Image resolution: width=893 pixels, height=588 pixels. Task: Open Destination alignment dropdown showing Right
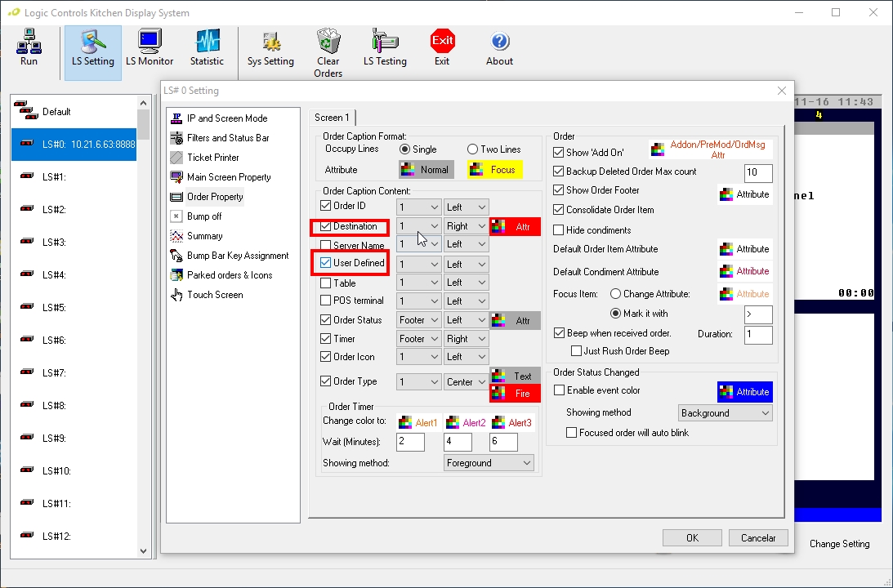click(466, 226)
